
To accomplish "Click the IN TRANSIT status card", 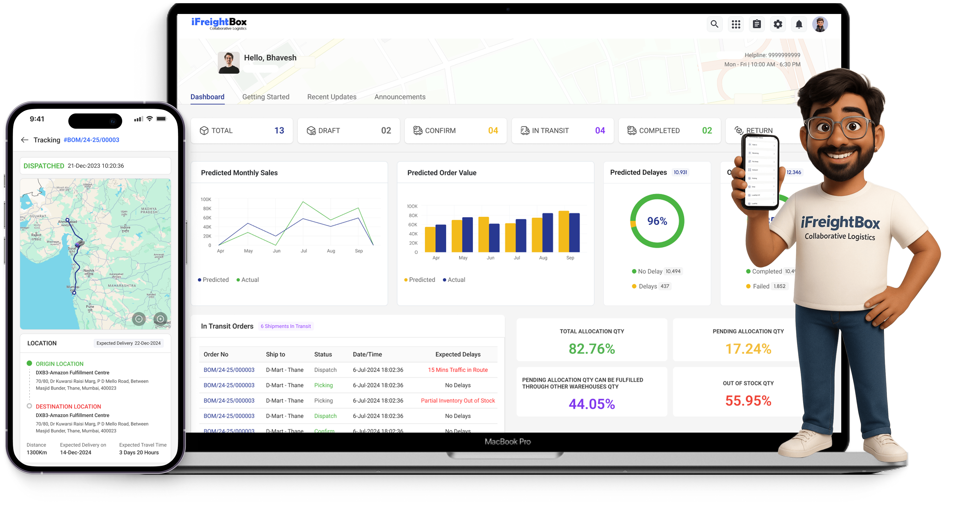I will [562, 130].
